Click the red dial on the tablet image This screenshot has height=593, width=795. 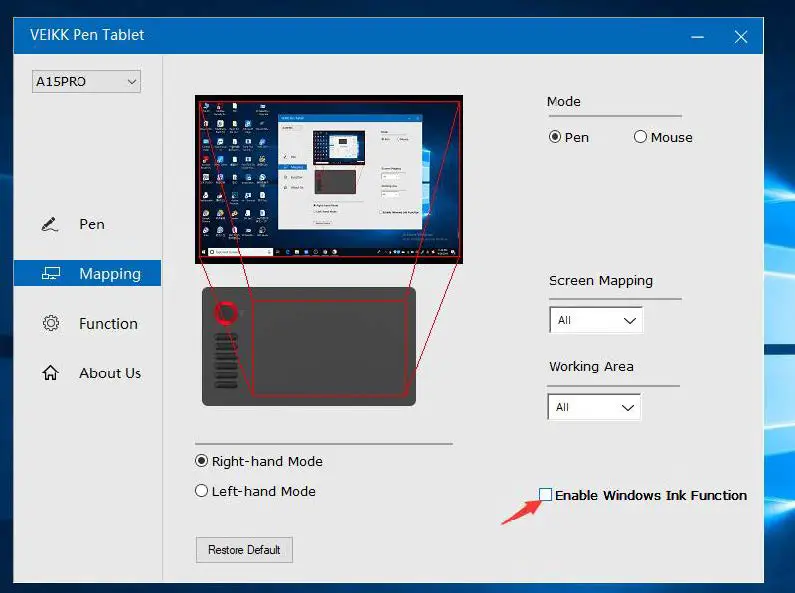(226, 313)
